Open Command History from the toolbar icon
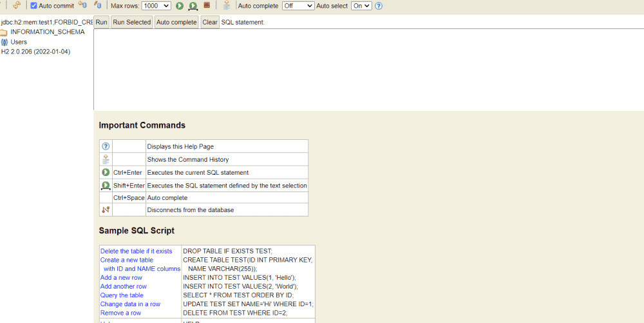 click(226, 6)
